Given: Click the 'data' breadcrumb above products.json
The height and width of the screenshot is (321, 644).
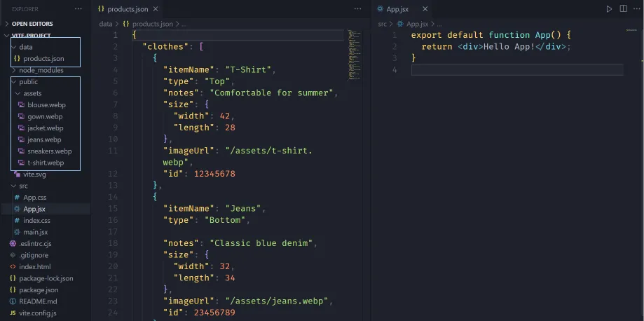Looking at the screenshot, I should pyautogui.click(x=105, y=23).
